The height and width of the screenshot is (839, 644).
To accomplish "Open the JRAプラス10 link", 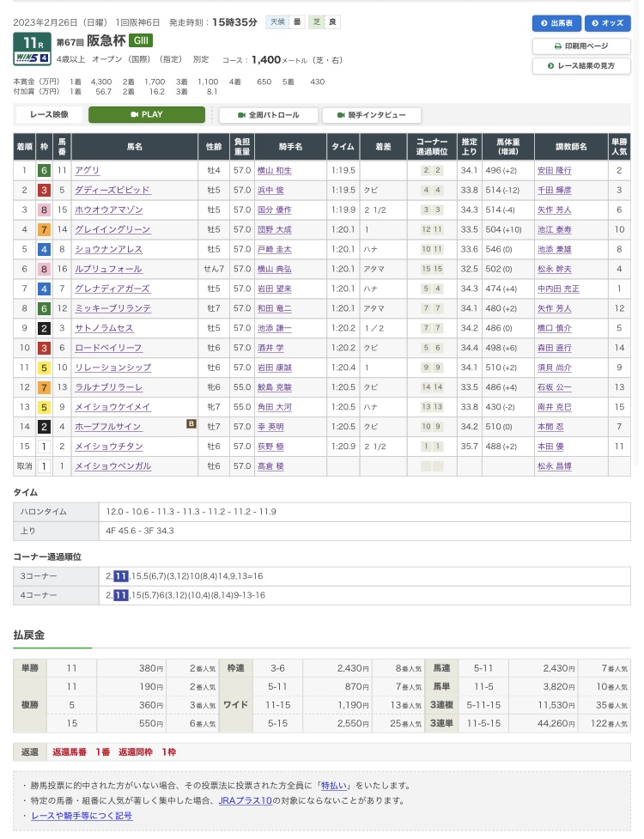I will 246,801.
